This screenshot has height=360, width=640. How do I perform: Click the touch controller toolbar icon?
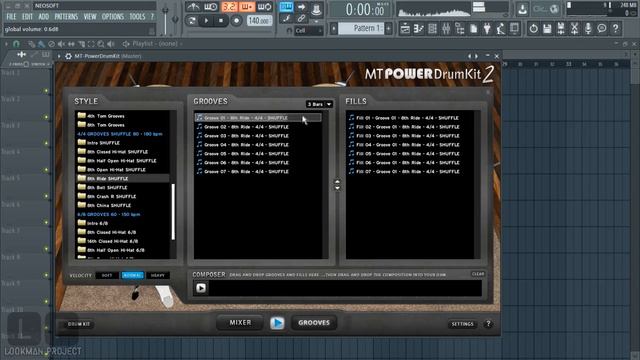click(514, 28)
